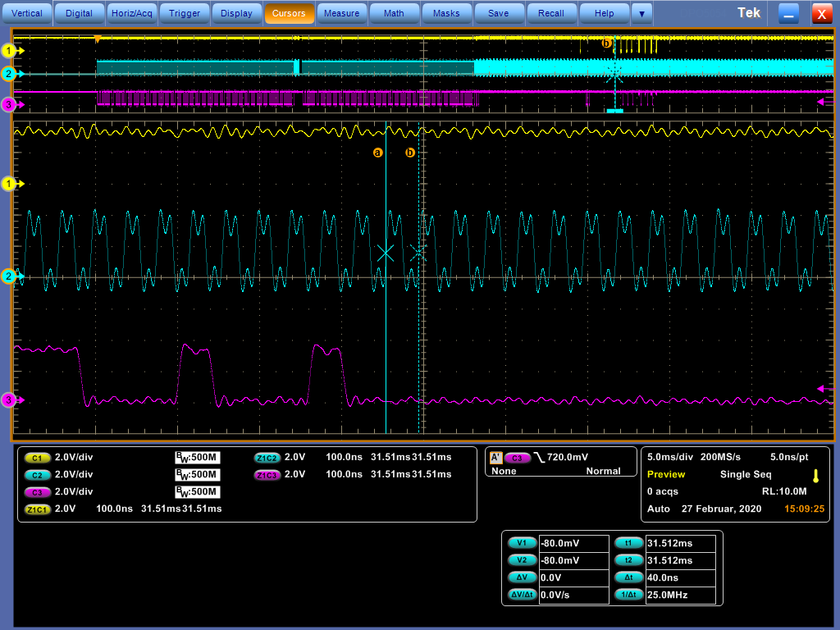
Task: Click the 1/Δt cursor readout label
Action: point(628,595)
